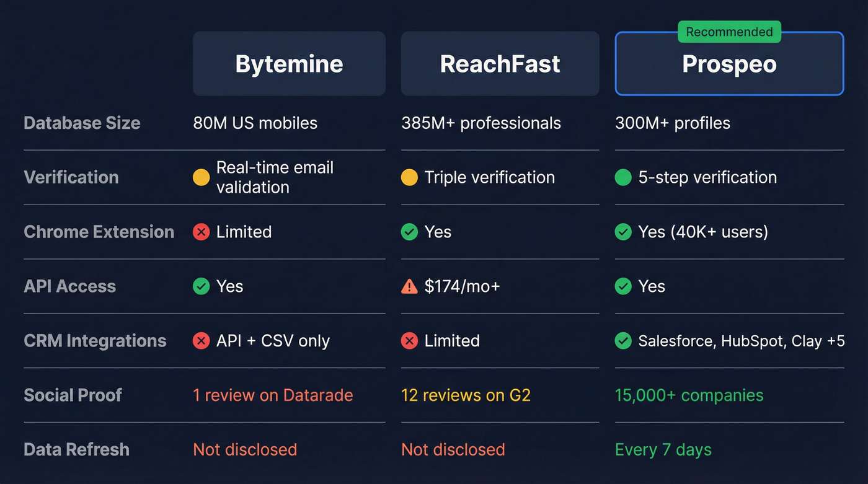The width and height of the screenshot is (868, 484).
Task: Click red X icon next to Chrome Extension Limited
Action: 201,232
